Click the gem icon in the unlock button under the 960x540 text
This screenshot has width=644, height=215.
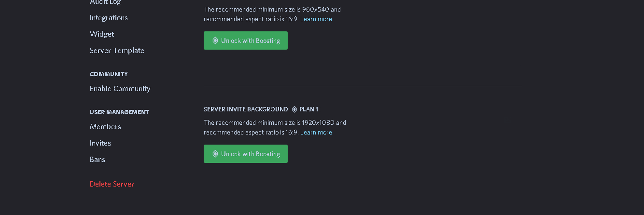coord(215,40)
